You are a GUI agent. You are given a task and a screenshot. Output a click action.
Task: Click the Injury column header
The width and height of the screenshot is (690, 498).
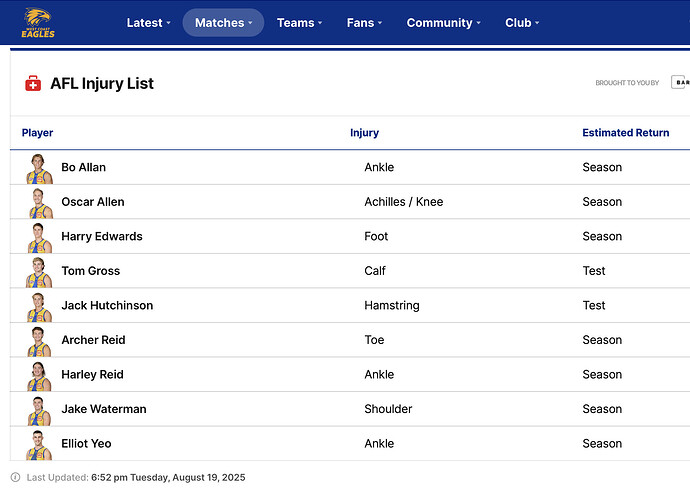point(364,133)
